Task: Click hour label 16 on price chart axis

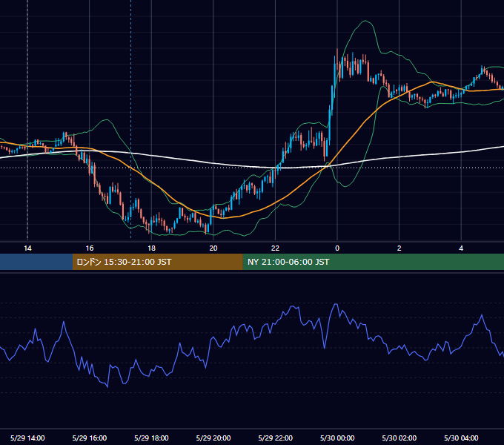Action: (x=90, y=248)
